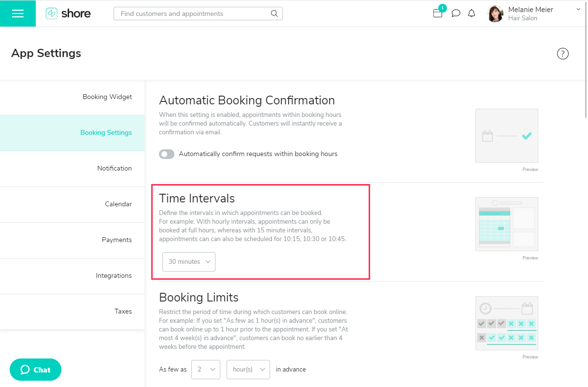Viewport: 588px width, 387px height.
Task: Expand the user account menu arrow
Action: 578,9
